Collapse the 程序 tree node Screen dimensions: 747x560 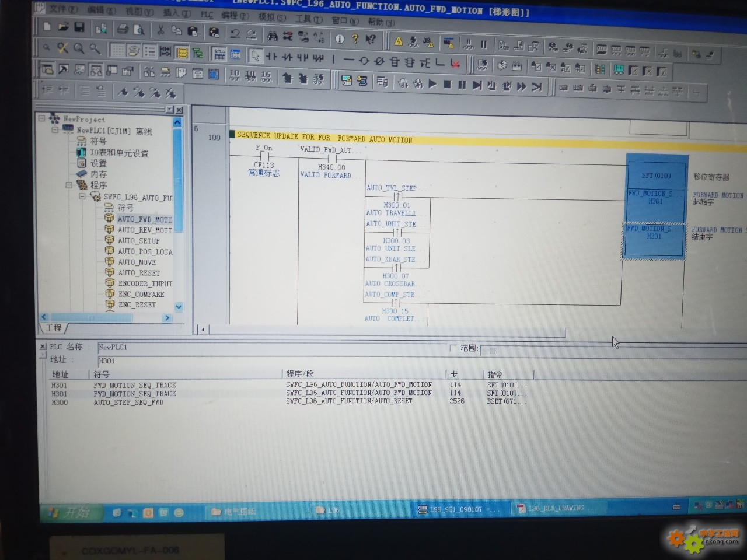click(x=69, y=185)
